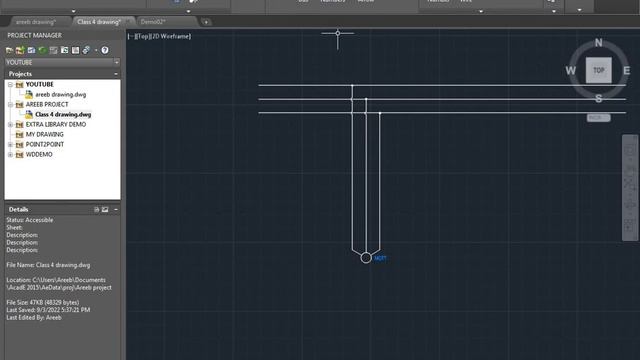
Task: Rotate view north via ViewCube N
Action: 598,42
